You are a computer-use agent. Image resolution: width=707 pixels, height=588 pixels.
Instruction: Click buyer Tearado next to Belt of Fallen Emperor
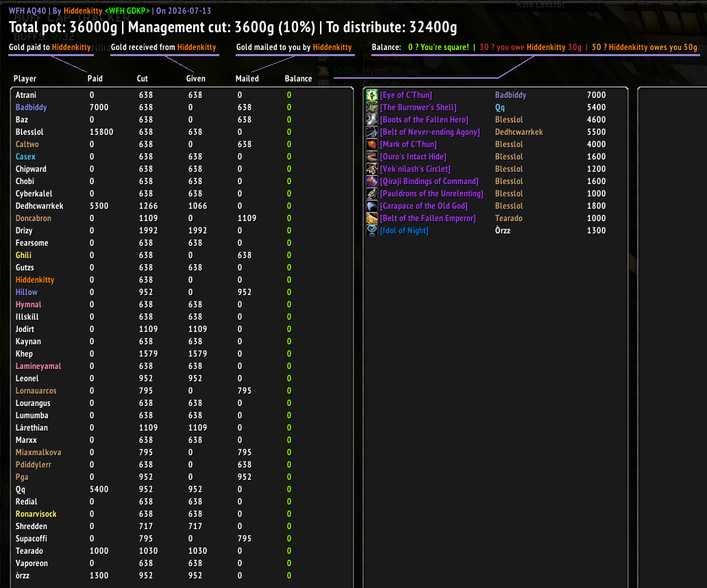pos(508,218)
